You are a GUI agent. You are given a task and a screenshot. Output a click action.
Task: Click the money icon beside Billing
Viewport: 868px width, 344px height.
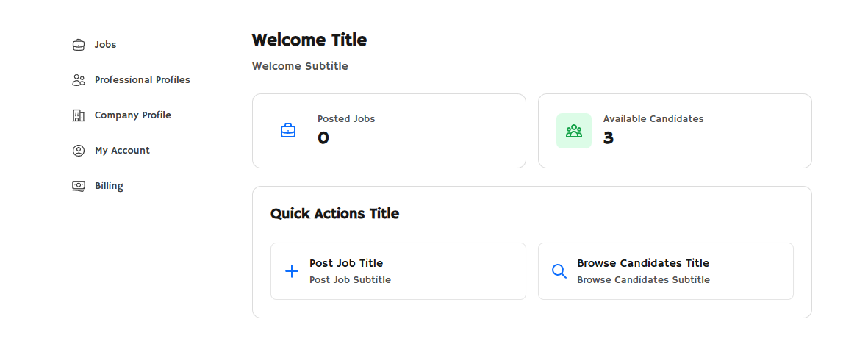[79, 186]
